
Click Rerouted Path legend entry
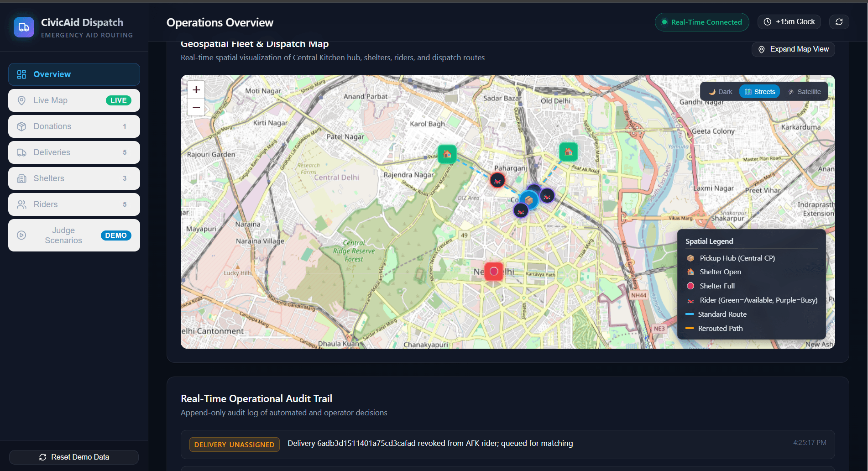(x=715, y=329)
